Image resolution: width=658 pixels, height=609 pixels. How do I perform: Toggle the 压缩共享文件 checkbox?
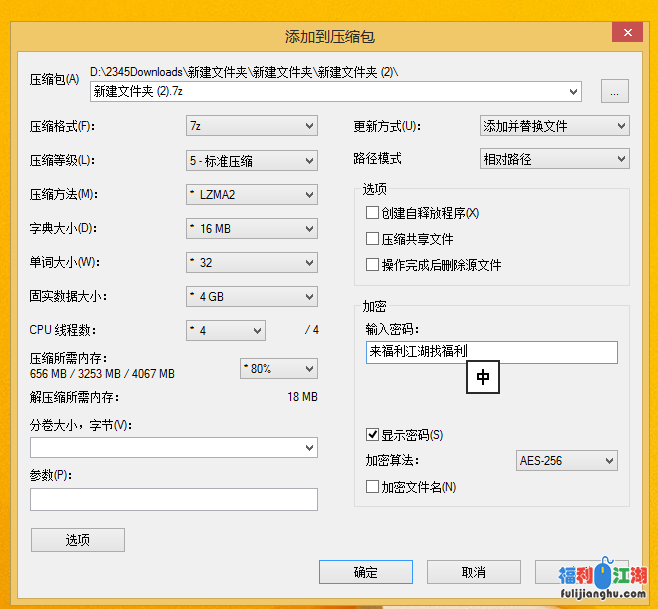[373, 239]
